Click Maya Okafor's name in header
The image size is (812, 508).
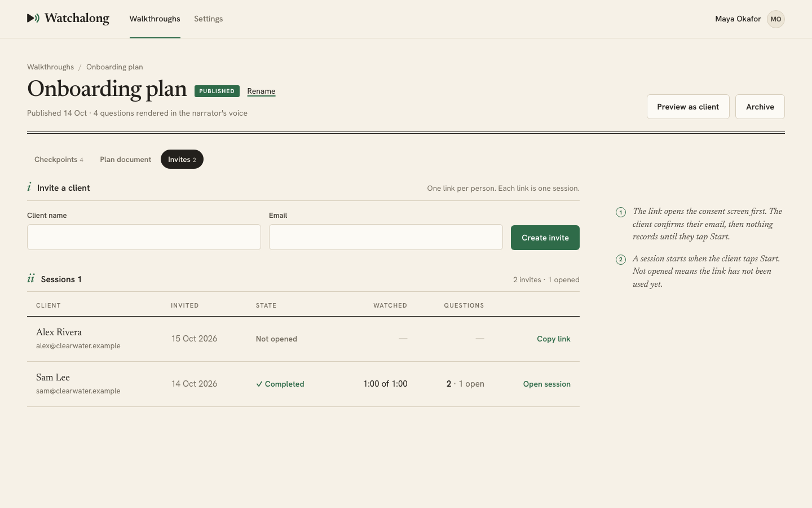(x=738, y=19)
